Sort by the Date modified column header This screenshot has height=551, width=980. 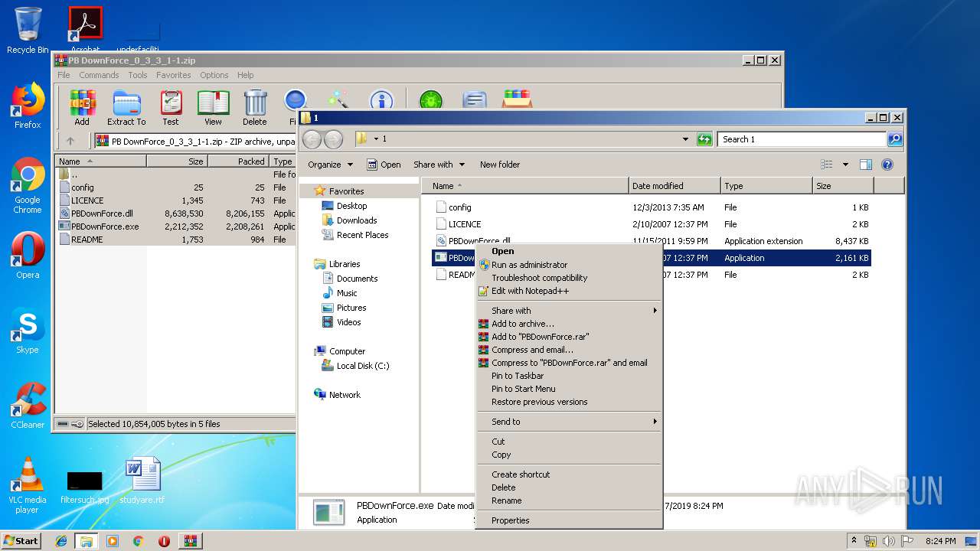point(675,186)
